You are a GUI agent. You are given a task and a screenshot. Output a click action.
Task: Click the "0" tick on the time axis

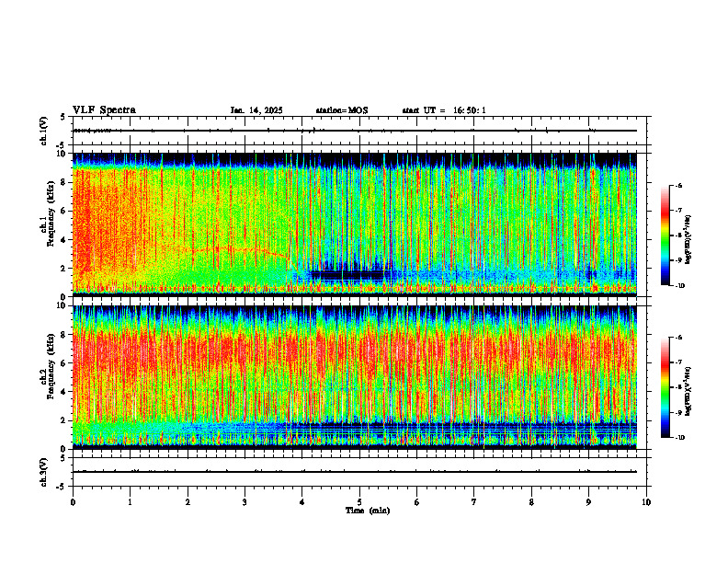pos(73,502)
